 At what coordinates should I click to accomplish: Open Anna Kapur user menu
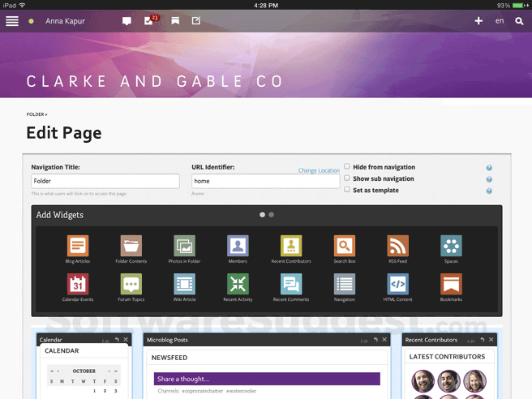point(65,21)
